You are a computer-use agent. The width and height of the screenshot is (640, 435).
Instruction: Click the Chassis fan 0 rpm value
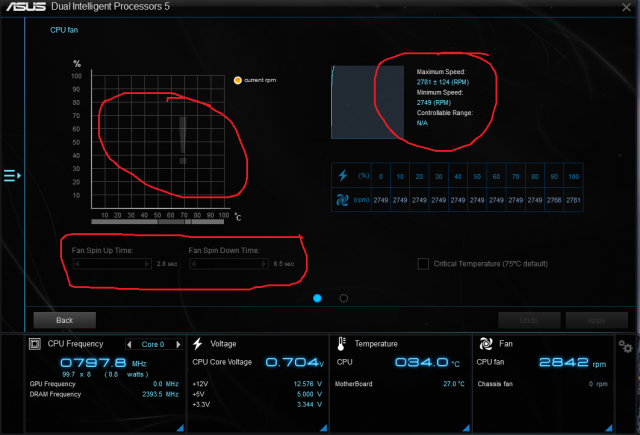click(598, 384)
